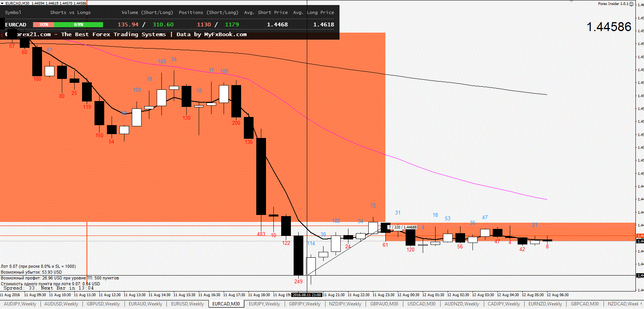
Task: Click the 12 Aug 00:30 time axis label
Action: [408, 295]
